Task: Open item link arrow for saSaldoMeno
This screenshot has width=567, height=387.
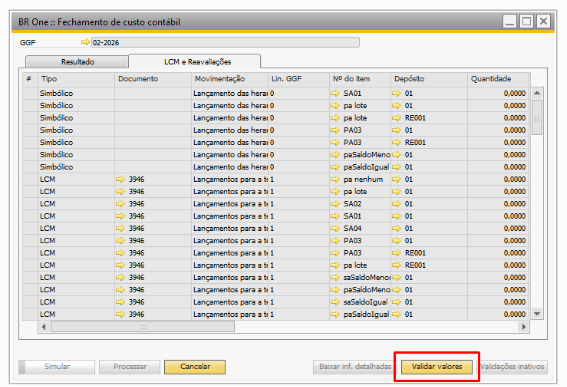Action: pos(335,277)
